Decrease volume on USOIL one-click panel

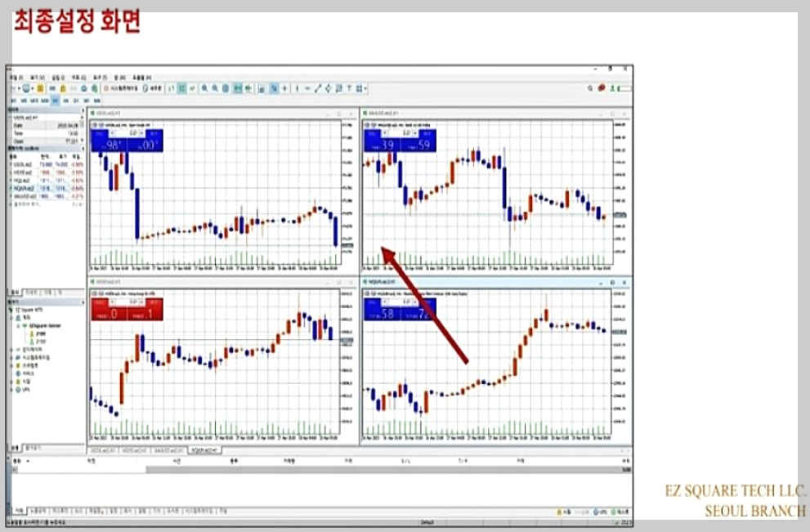[x=112, y=133]
